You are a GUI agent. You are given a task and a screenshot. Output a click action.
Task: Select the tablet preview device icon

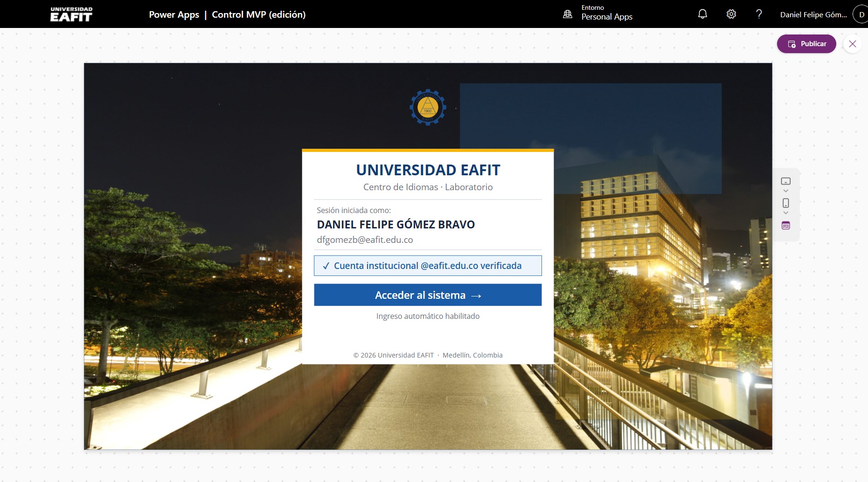[786, 181]
